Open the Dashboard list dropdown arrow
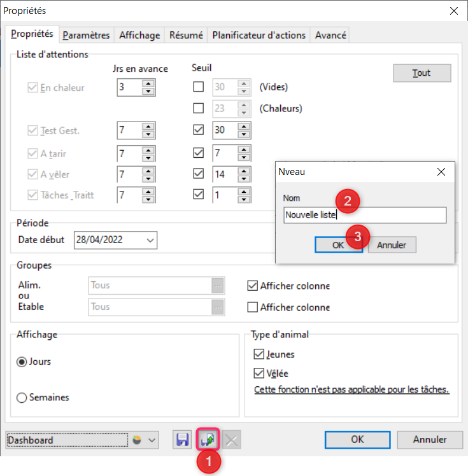Image resolution: width=468 pixels, height=476 pixels. (x=152, y=440)
